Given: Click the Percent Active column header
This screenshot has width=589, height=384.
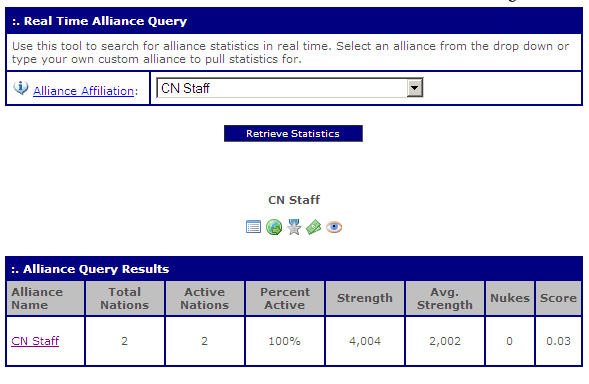Looking at the screenshot, I should 285,298.
